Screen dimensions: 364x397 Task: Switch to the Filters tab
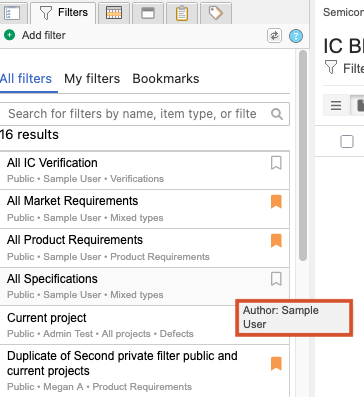[x=63, y=13]
